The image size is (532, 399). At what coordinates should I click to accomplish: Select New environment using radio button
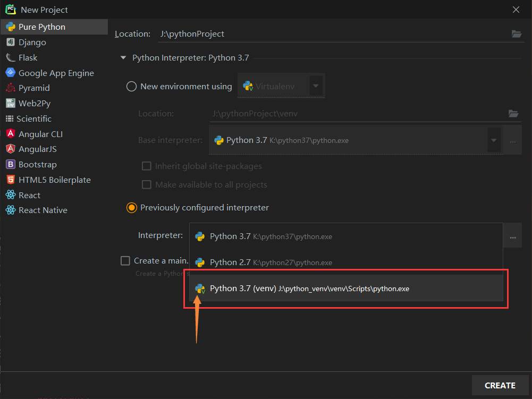[x=131, y=86]
